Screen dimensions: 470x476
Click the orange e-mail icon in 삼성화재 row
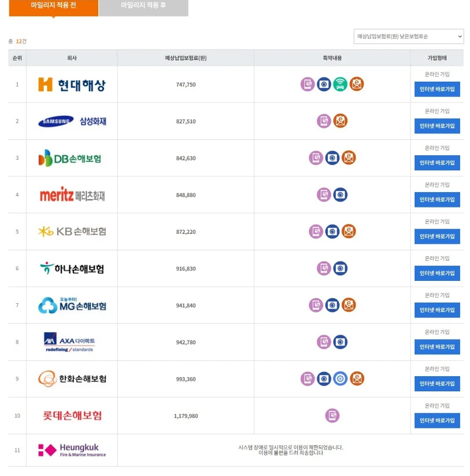[340, 121]
